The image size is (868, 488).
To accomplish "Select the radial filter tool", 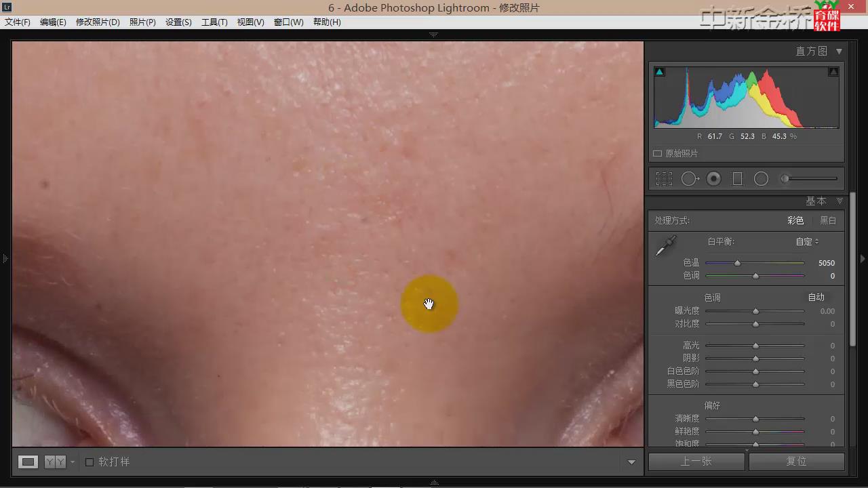I will tap(761, 178).
